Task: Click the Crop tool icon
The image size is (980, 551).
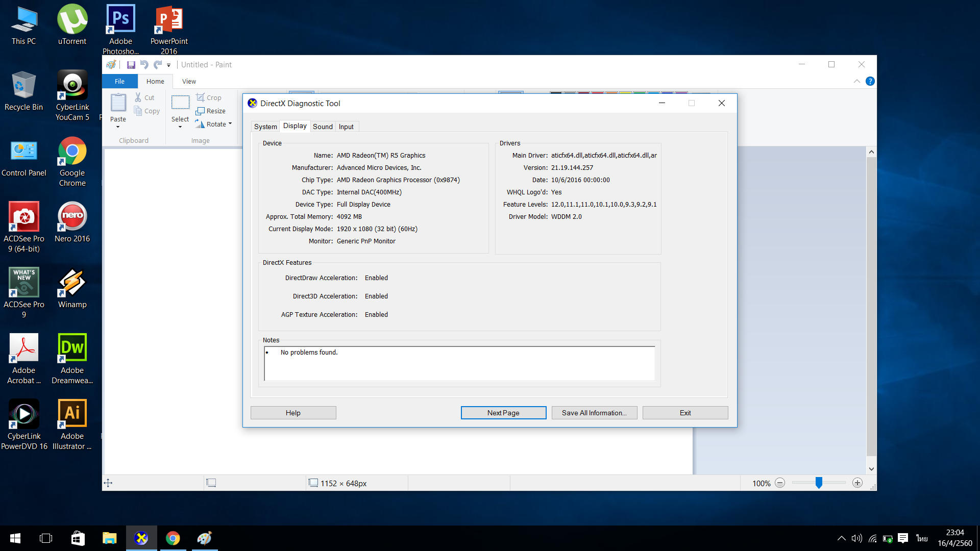Action: tap(201, 97)
